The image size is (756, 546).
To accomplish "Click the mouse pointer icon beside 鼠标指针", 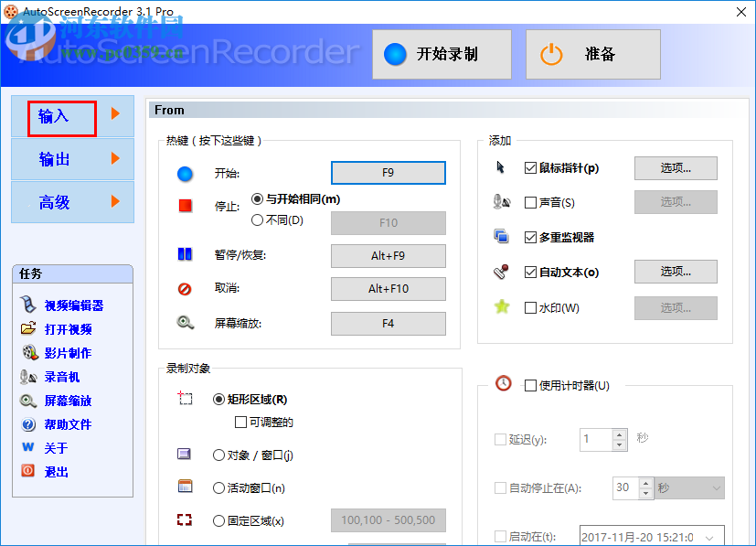I will coord(502,168).
